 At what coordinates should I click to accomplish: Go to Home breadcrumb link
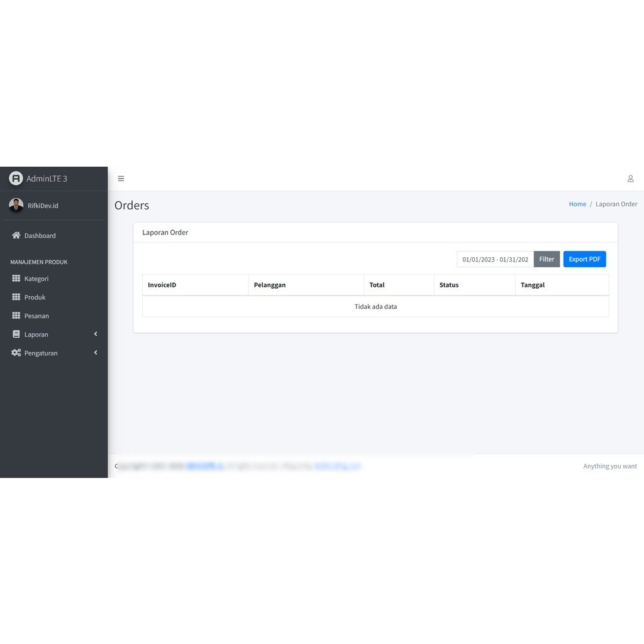click(577, 204)
